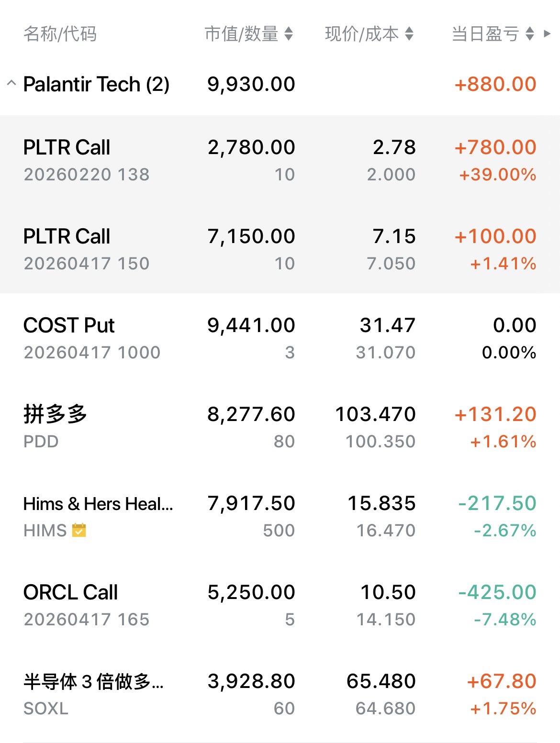
Task: Tap the name/code column header
Action: tap(60, 34)
